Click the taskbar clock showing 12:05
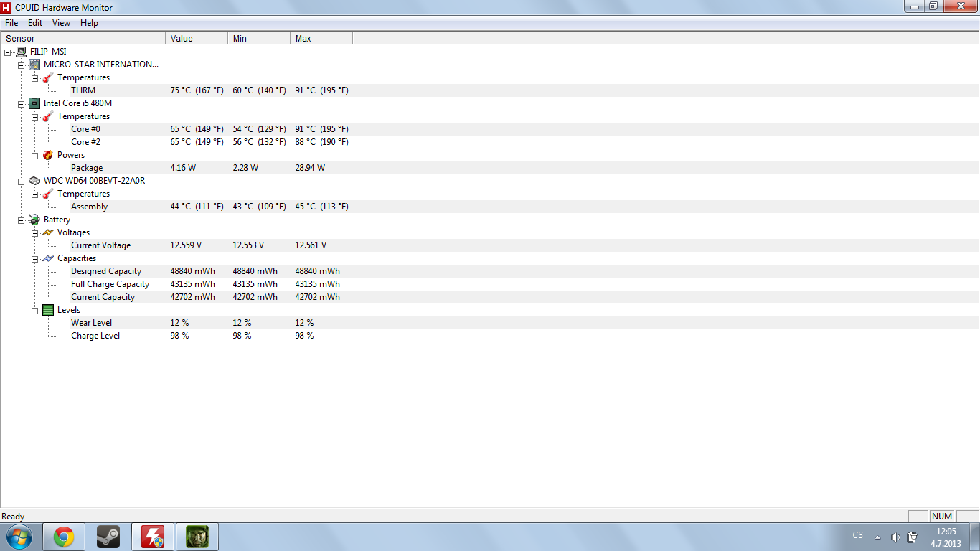 [946, 537]
